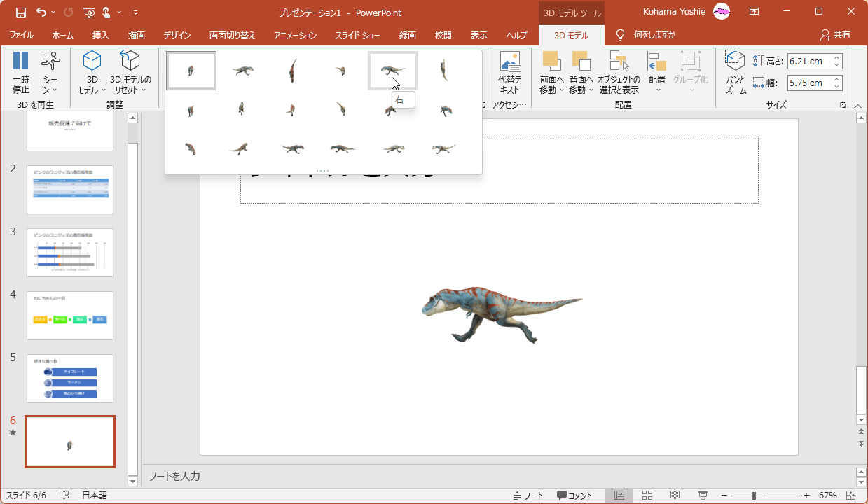
Task: Switch to slide sorter view
Action: 647,496
